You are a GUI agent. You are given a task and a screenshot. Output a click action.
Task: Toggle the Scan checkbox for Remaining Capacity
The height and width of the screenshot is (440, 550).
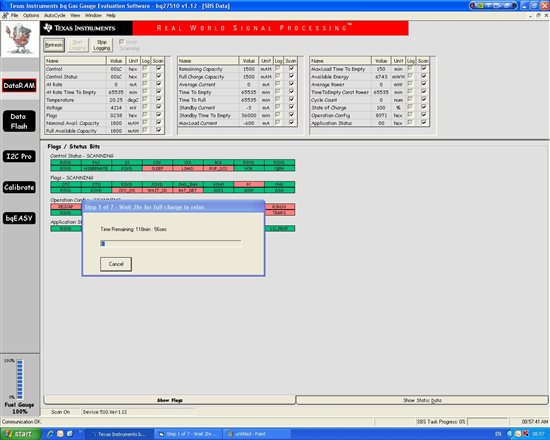coord(291,68)
